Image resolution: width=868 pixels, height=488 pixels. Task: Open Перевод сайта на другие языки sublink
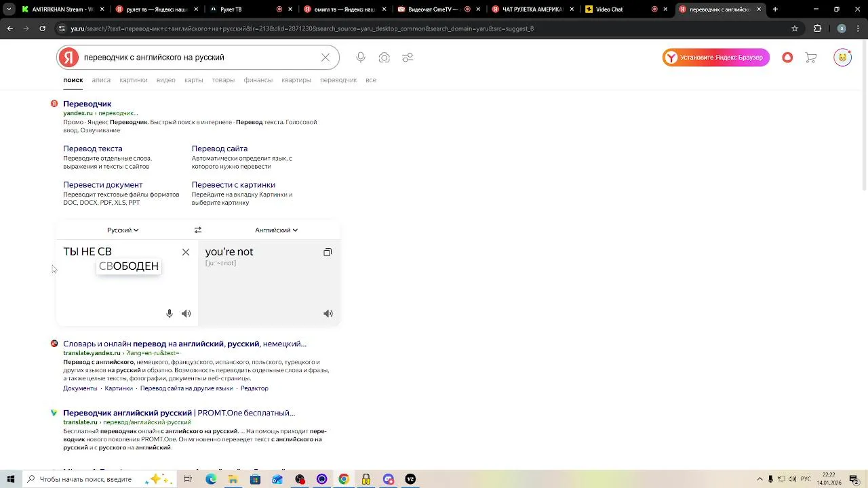coord(186,388)
